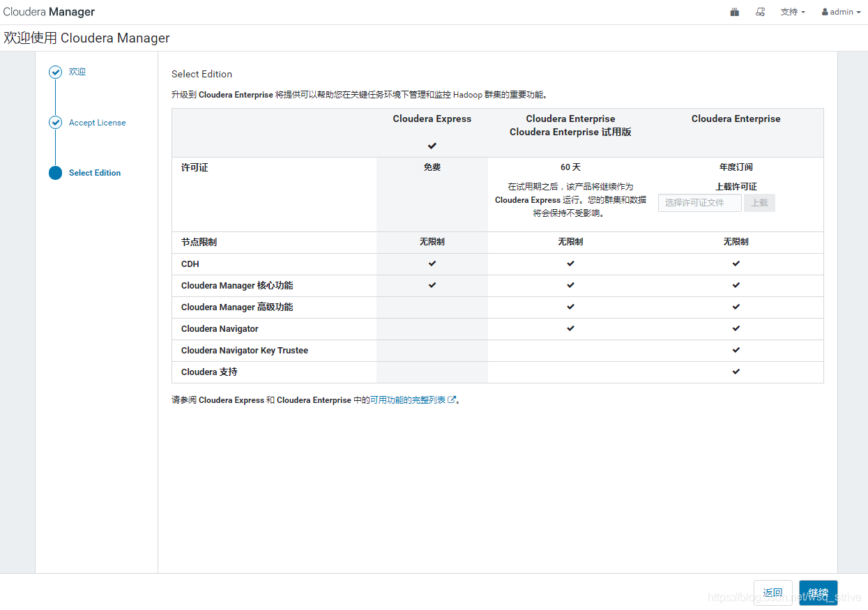868x610 pixels.
Task: Click the Cloudera Navigator Key Trustee label
Action: (x=245, y=351)
